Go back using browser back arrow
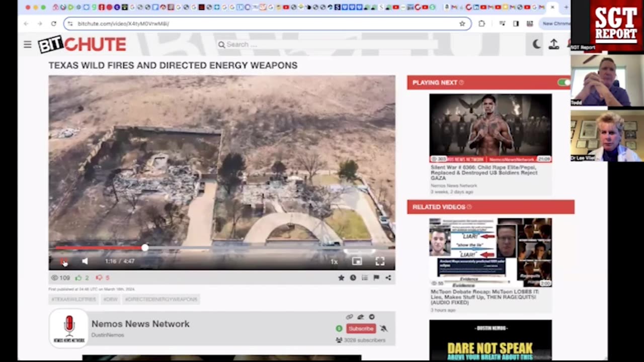644x362 pixels. point(26,24)
